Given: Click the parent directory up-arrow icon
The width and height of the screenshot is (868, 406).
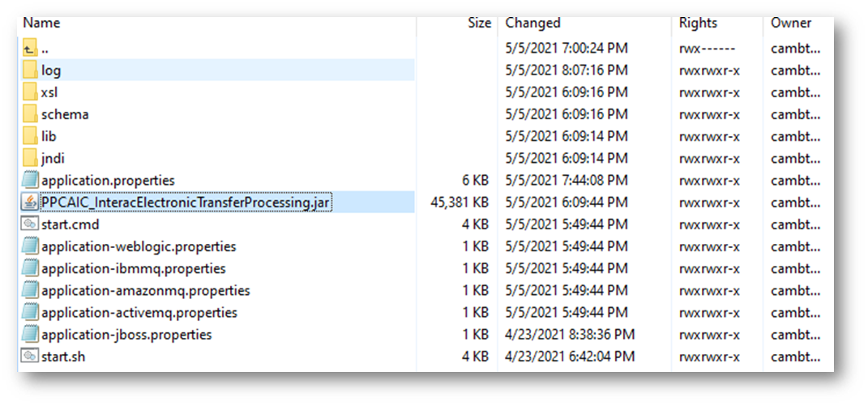Looking at the screenshot, I should [x=30, y=48].
